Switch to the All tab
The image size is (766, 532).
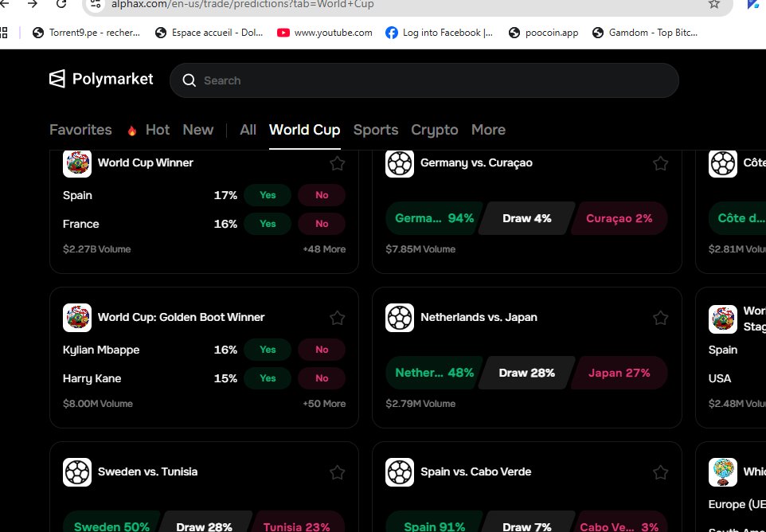pos(248,130)
